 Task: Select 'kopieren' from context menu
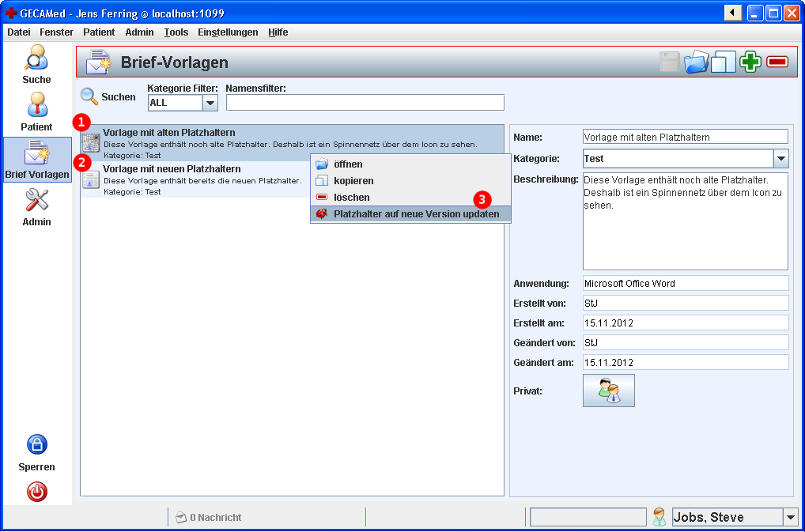(353, 181)
